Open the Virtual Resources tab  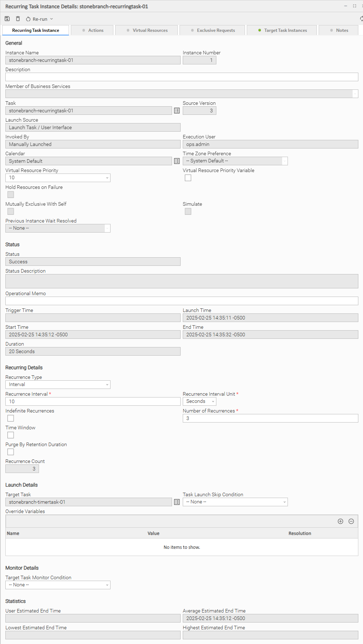pyautogui.click(x=147, y=30)
